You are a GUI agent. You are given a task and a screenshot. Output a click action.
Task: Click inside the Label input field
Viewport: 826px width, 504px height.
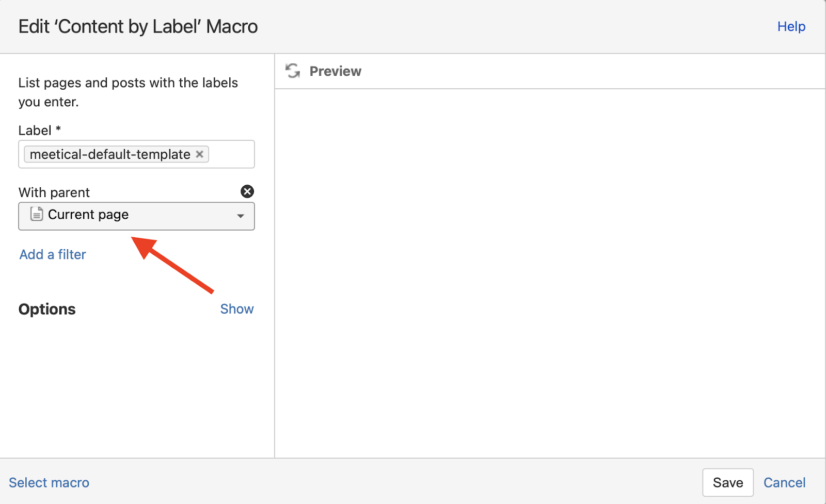pyautogui.click(x=230, y=154)
